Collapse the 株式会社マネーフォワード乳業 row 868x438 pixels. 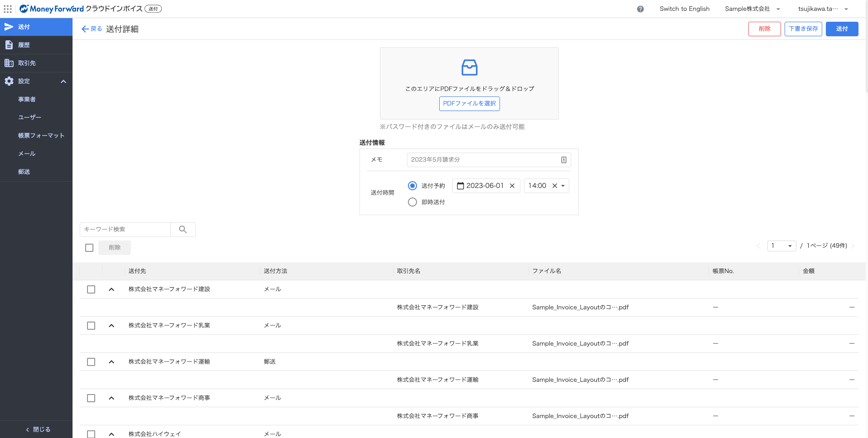click(112, 326)
